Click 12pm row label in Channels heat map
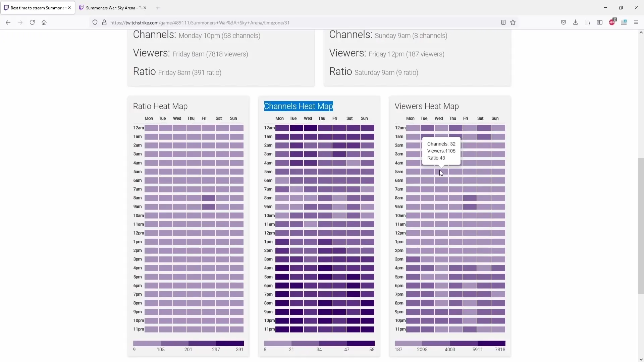 pyautogui.click(x=269, y=233)
